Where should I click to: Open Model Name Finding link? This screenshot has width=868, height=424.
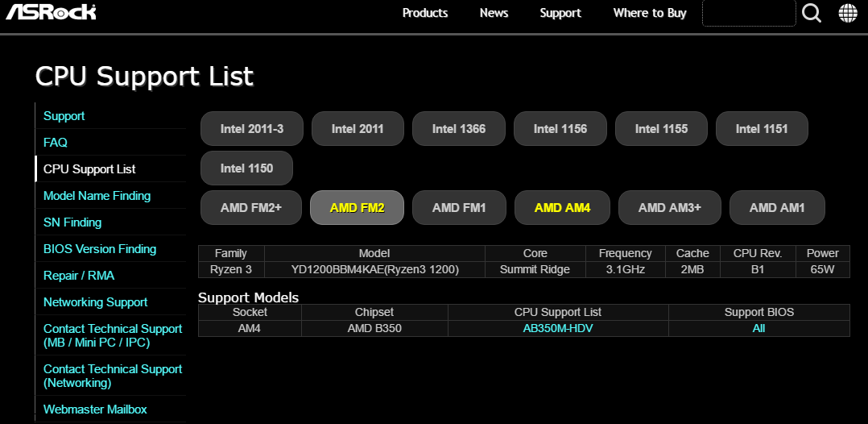click(x=97, y=196)
